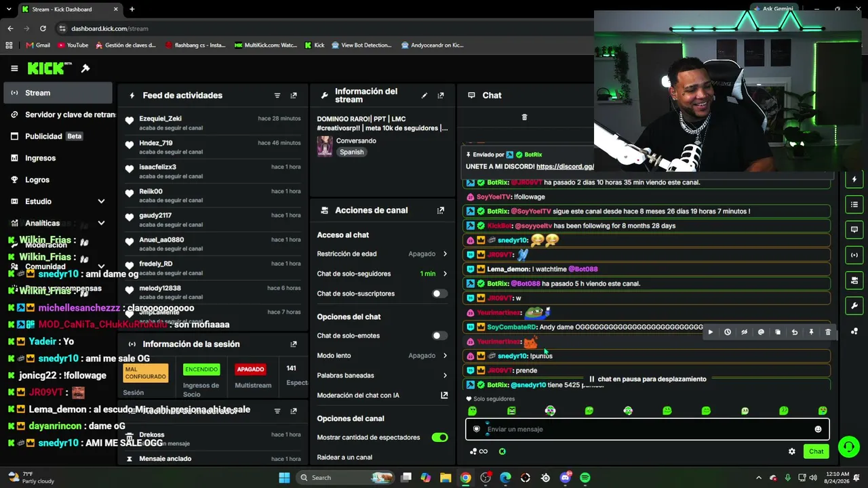Open chat settings gear next to Chat button
Viewport: 868px width, 488px height.
[x=791, y=451]
